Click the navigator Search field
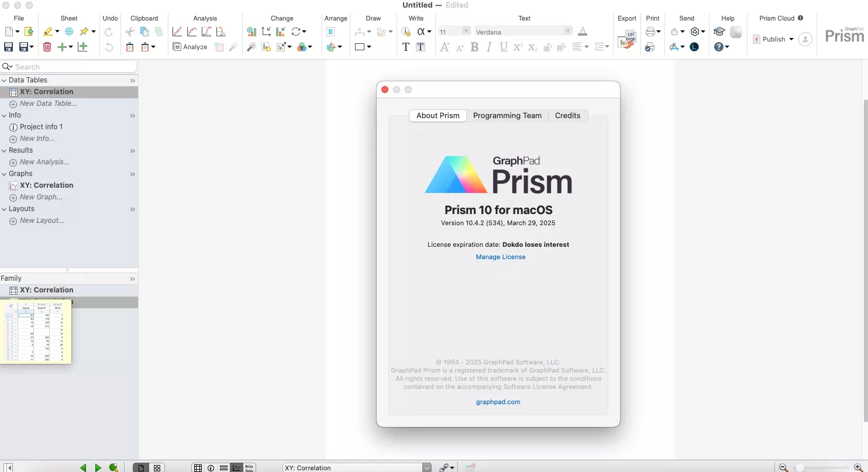Image resolution: width=868 pixels, height=472 pixels. [69, 67]
